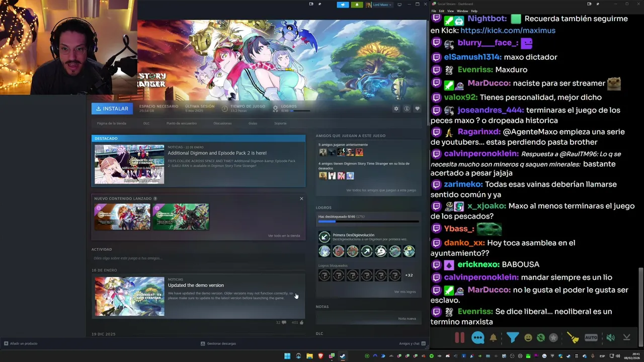Click 'Ver todo en la tienda' link
The height and width of the screenshot is (362, 644).
284,236
